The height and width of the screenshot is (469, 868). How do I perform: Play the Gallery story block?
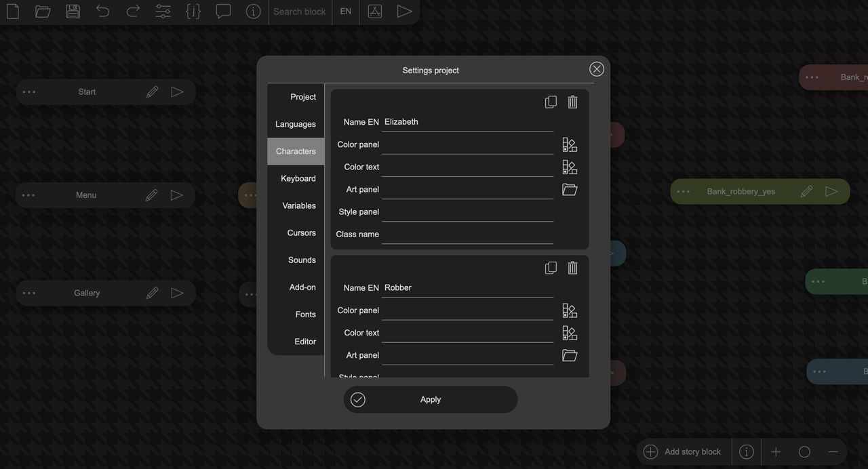(177, 293)
